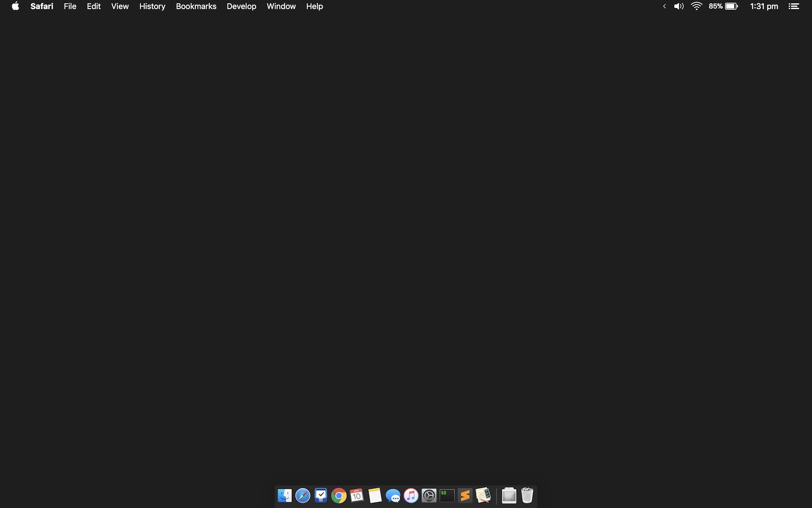Select the Window menu item
Viewport: 812px width, 508px height.
pyautogui.click(x=281, y=6)
